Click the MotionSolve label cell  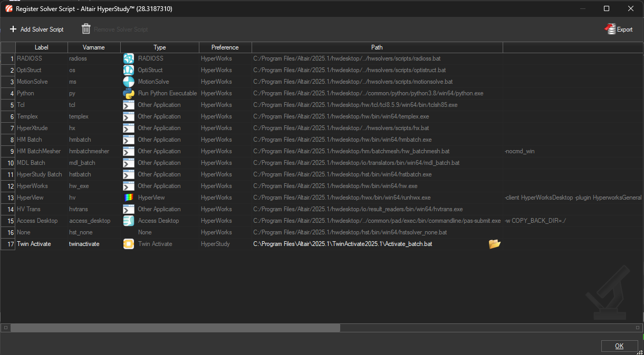click(42, 82)
